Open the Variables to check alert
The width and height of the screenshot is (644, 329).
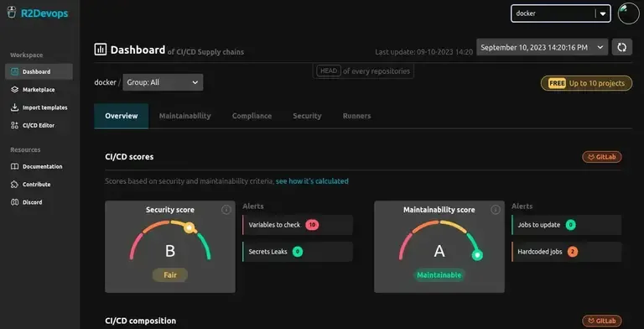[x=298, y=225]
